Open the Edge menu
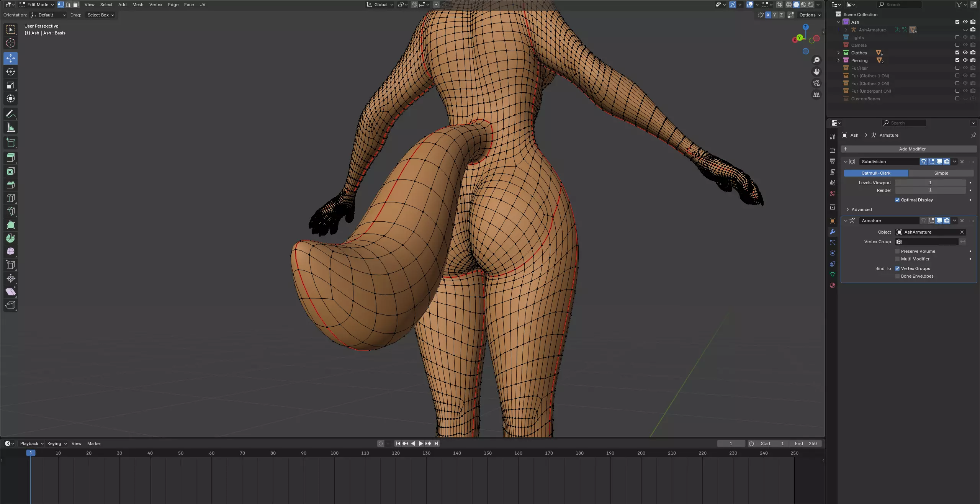 pos(173,5)
